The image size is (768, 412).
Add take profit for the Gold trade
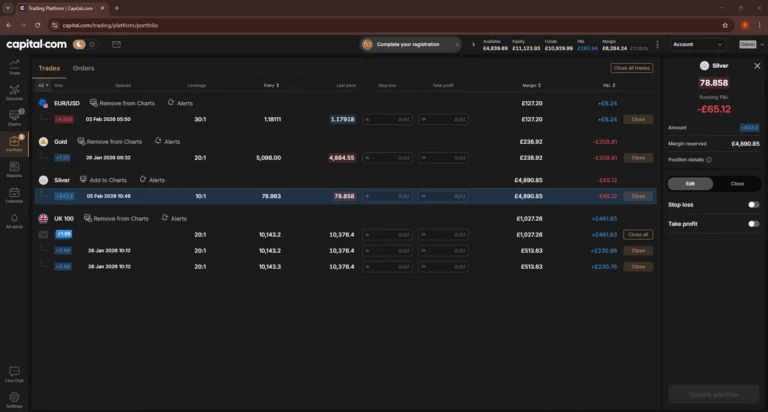tap(443, 158)
